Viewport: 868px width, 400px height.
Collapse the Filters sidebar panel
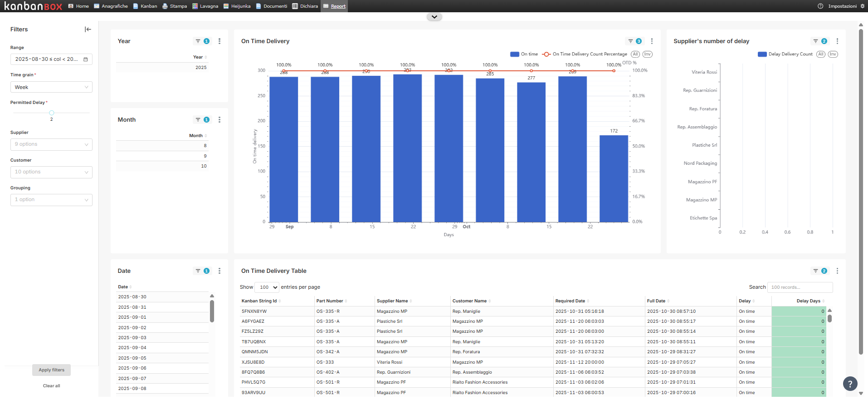(x=88, y=30)
